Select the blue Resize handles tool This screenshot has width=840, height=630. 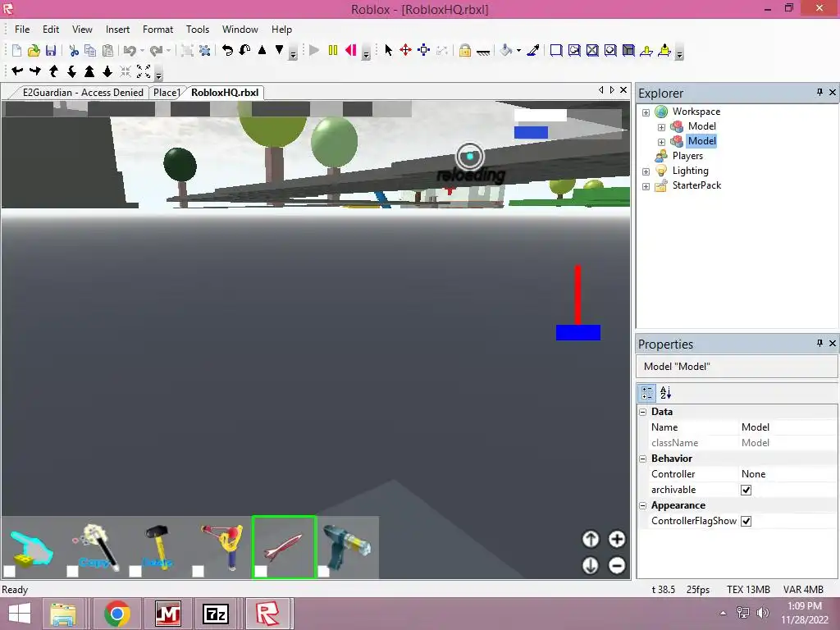424,50
